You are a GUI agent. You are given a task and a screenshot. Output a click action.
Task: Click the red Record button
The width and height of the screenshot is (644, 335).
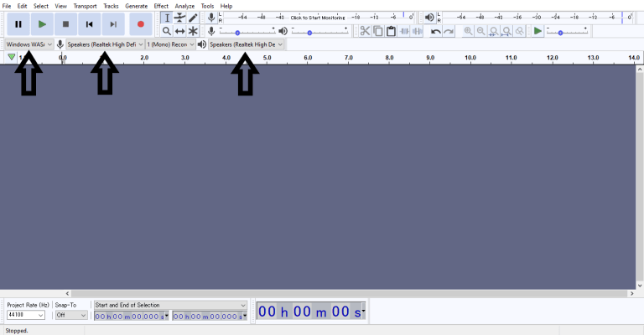click(141, 24)
